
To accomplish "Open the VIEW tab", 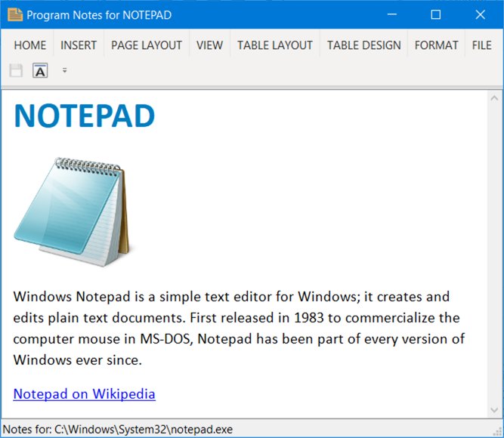I will point(209,45).
